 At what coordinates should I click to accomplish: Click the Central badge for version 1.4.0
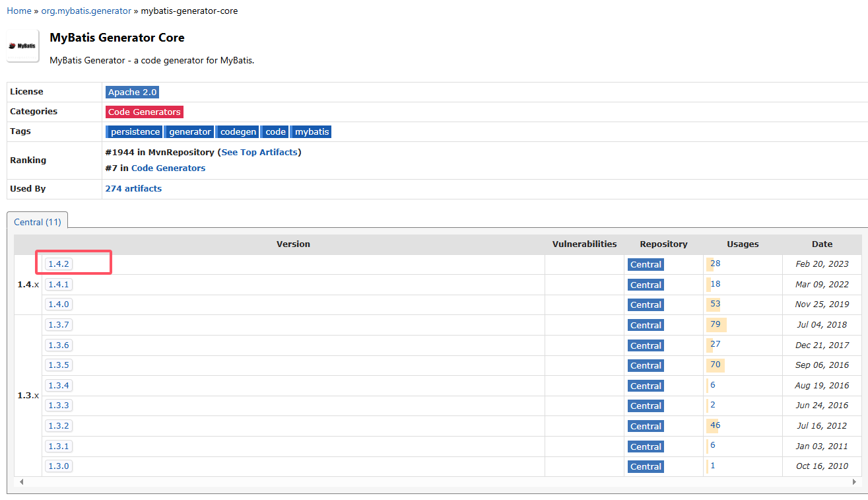[646, 304]
